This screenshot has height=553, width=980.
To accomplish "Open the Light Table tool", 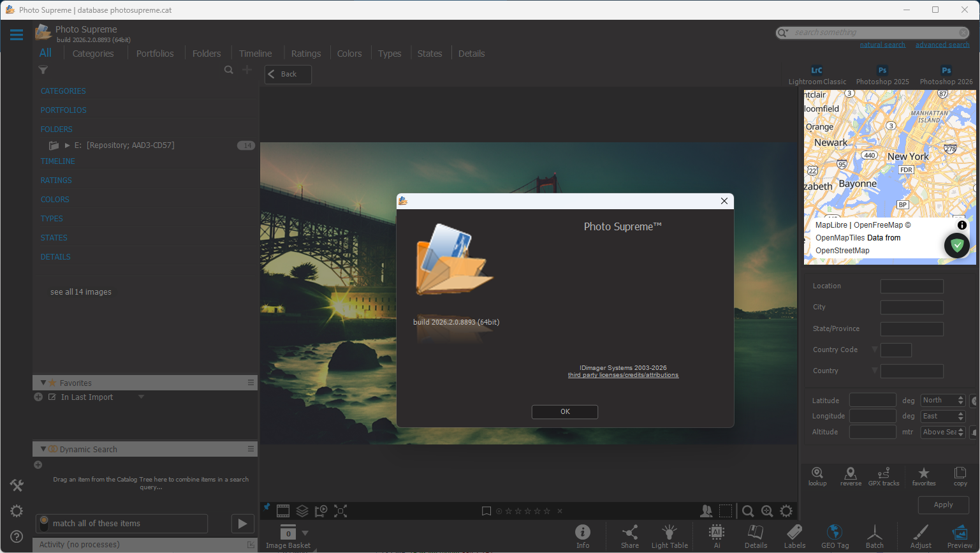I will coord(669,535).
